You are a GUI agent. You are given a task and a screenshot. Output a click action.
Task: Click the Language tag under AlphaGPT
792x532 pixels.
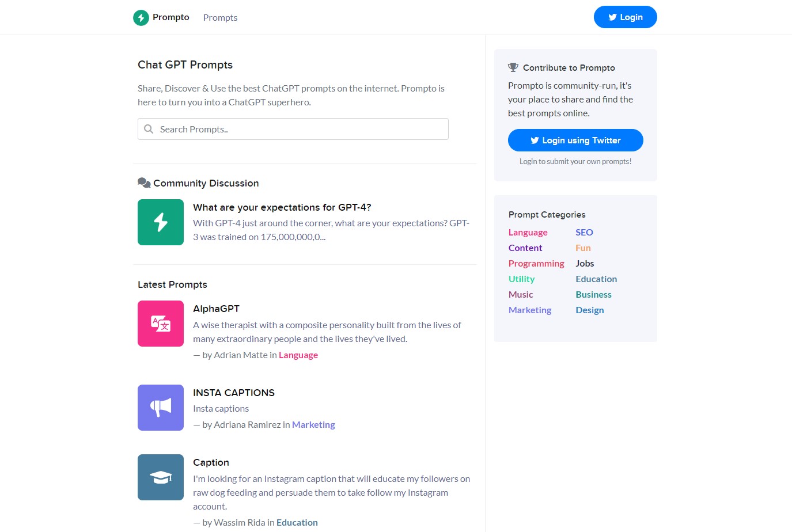(x=298, y=355)
